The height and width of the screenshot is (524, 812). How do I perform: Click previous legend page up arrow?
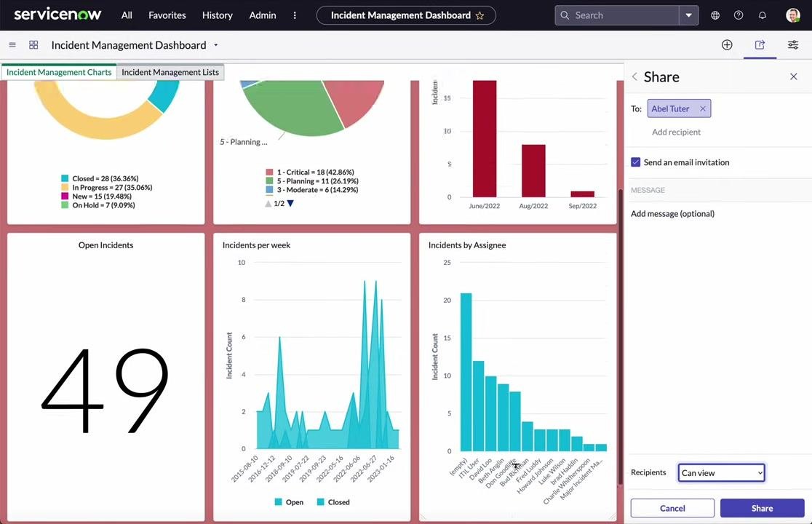pyautogui.click(x=268, y=204)
